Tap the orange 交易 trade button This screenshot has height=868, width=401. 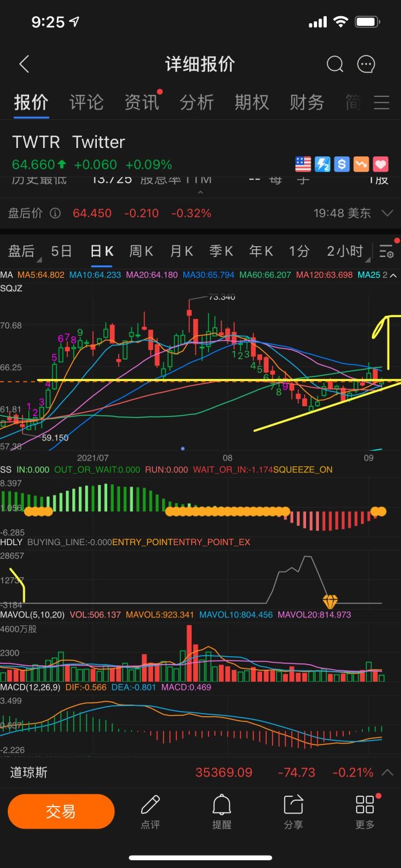(61, 811)
